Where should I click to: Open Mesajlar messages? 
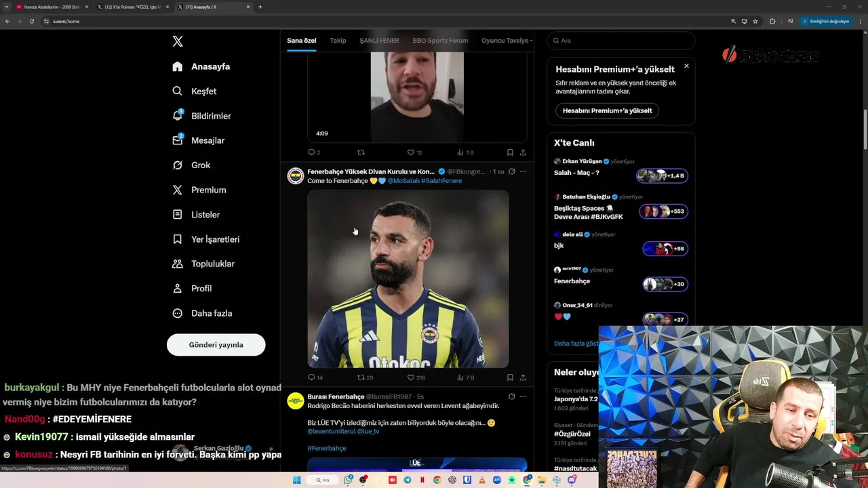[x=198, y=140]
